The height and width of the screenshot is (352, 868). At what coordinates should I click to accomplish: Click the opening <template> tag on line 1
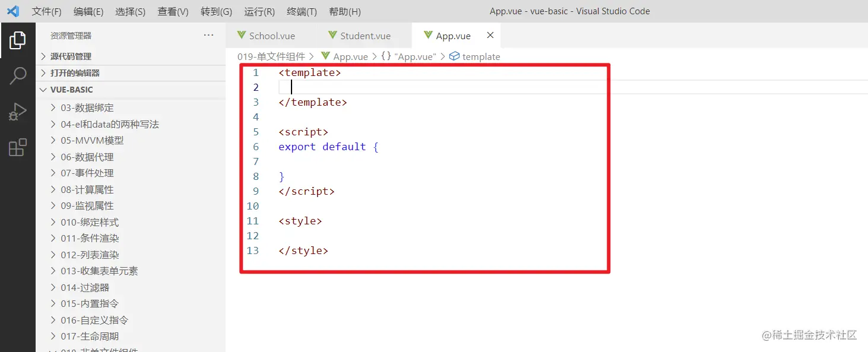point(310,72)
